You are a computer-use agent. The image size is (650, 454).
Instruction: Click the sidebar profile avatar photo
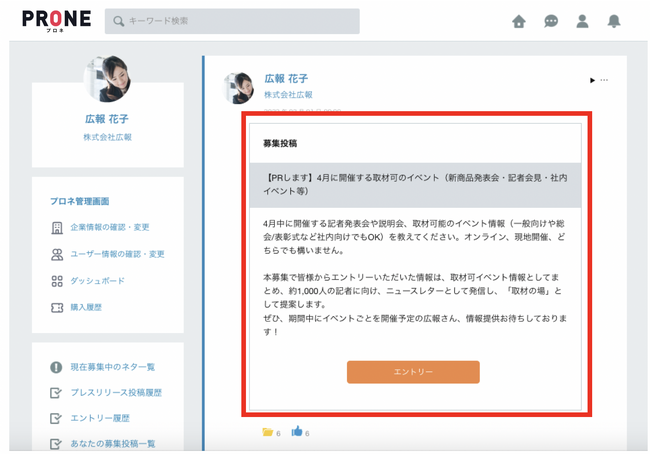[x=107, y=82]
